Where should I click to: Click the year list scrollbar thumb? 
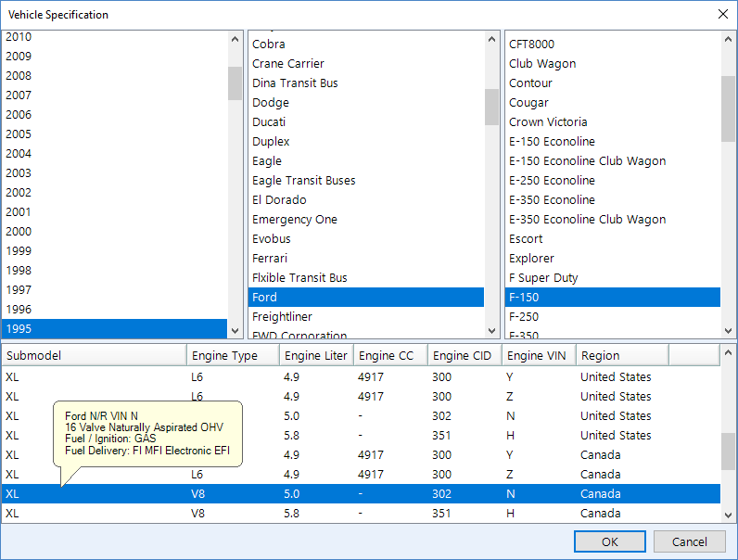pos(235,83)
